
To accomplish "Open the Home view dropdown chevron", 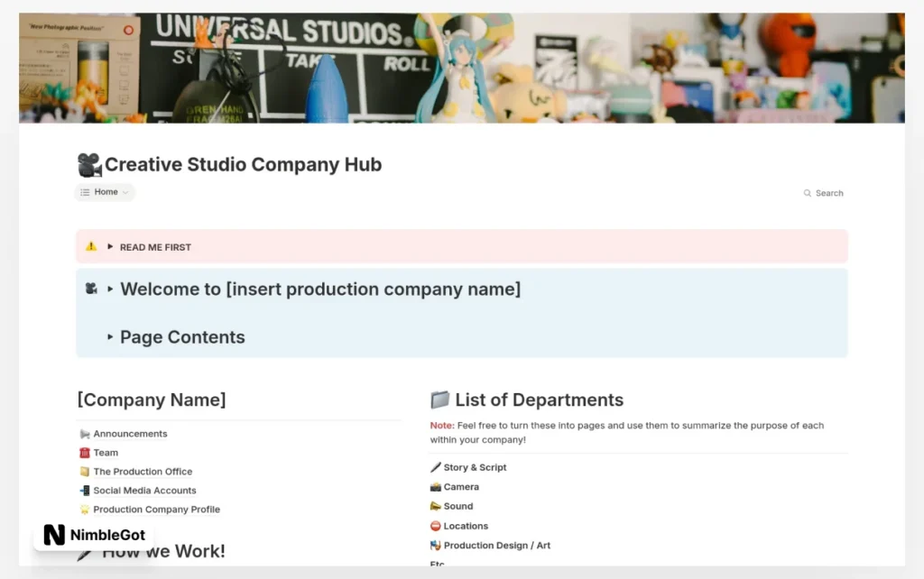I will [x=125, y=193].
